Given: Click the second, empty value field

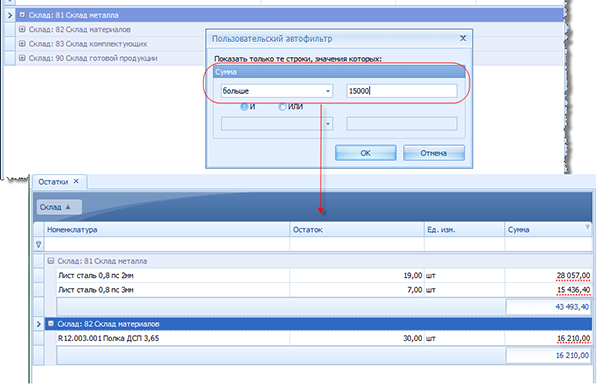Looking at the screenshot, I should coord(402,124).
